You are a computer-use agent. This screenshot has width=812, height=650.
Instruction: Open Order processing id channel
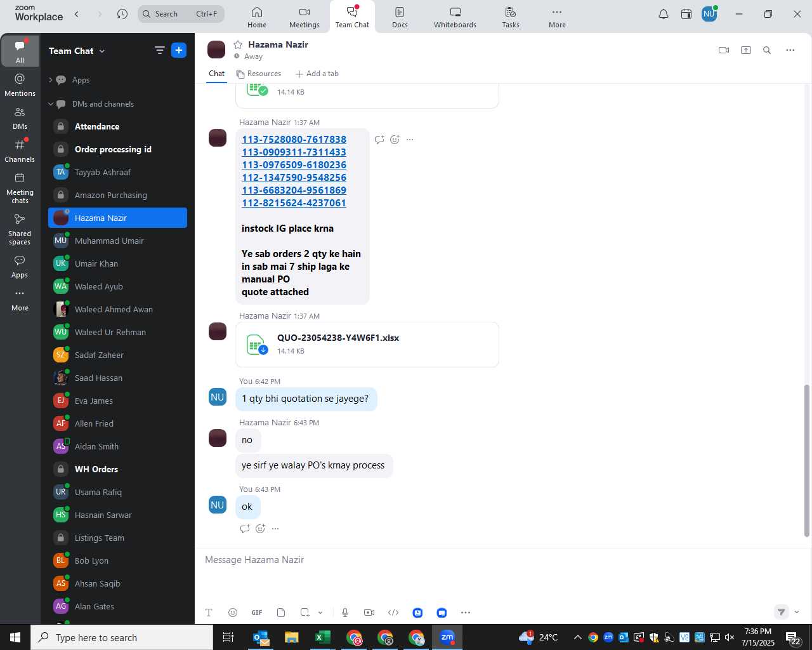pos(118,149)
